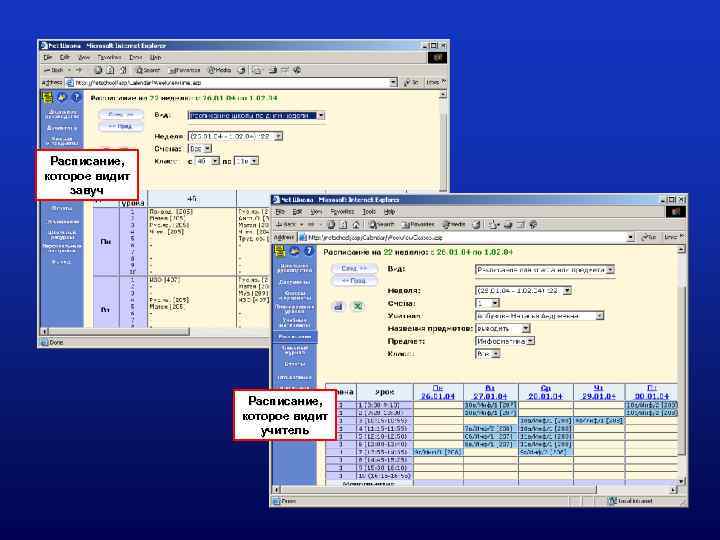
Task: Open Tools menu in front window
Action: pyautogui.click(x=369, y=212)
